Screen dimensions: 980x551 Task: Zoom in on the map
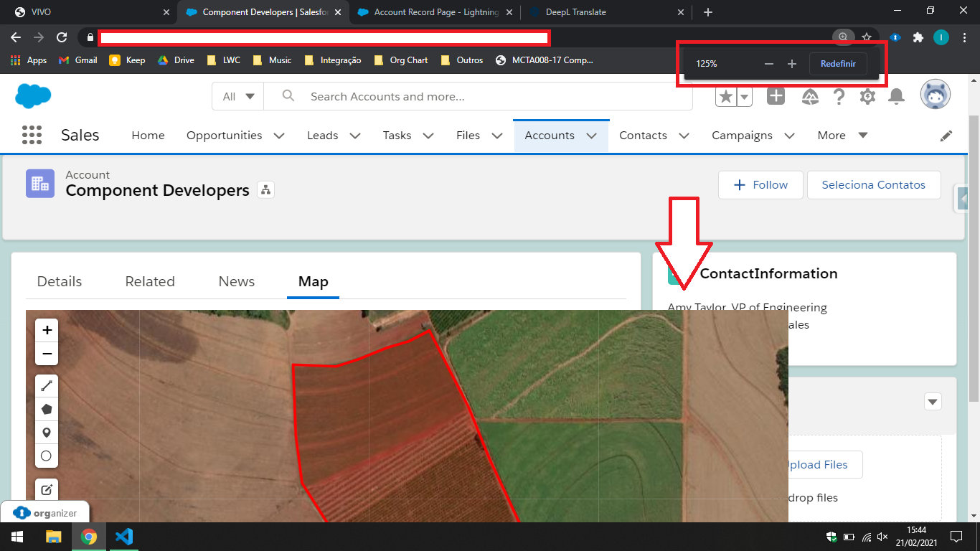click(47, 330)
